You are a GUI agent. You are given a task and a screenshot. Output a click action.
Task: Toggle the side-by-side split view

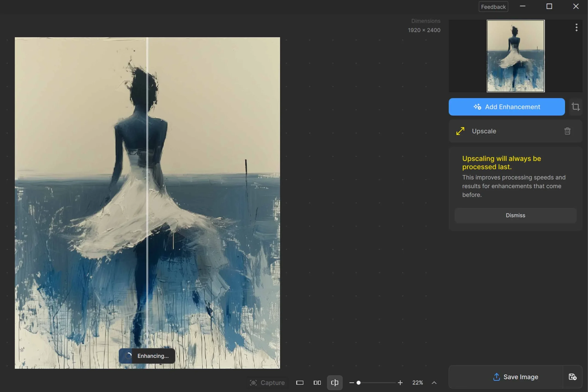point(317,382)
